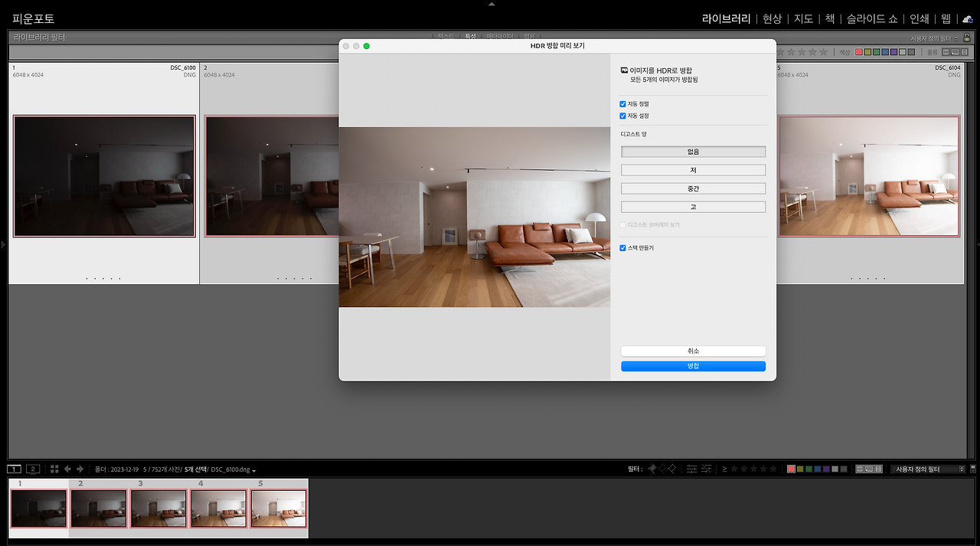Screen dimensions: 980x546
Task: Select grid photo DSC_6104
Action: pos(869,176)
